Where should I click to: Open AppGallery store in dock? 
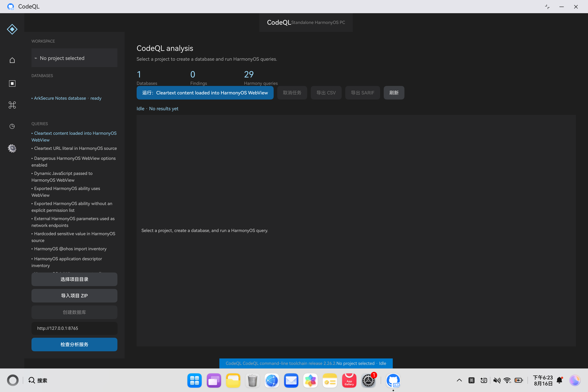(x=349, y=381)
